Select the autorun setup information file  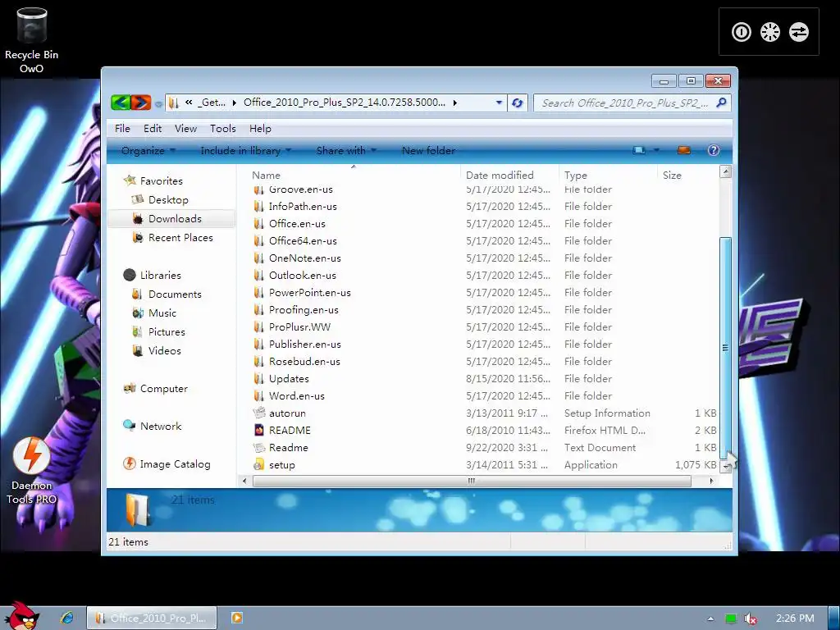point(287,413)
